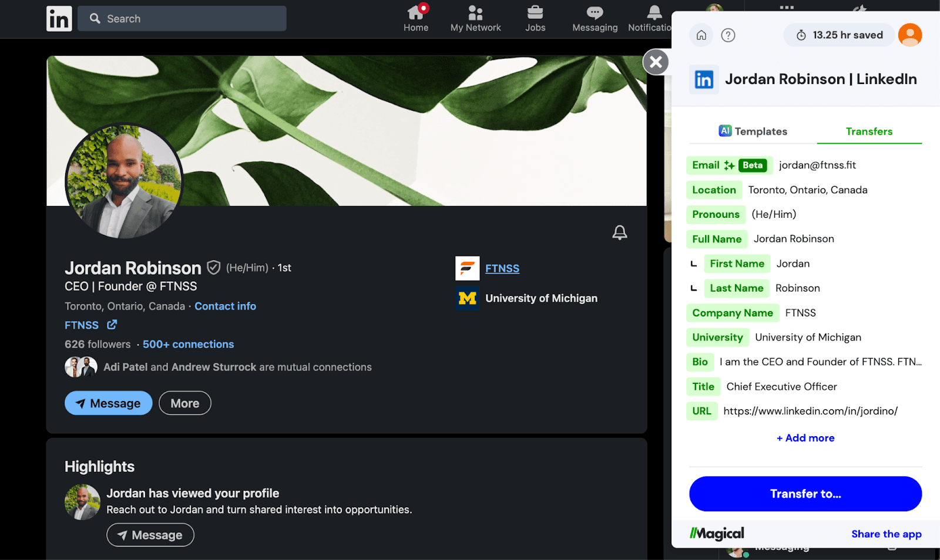The width and height of the screenshot is (940, 560).
Task: Click the LinkedIn logo in the top bar
Action: point(59,19)
